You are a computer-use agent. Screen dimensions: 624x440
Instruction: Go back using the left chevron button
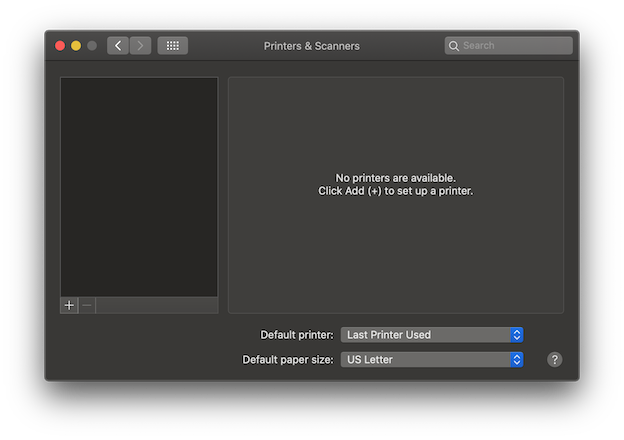point(118,46)
